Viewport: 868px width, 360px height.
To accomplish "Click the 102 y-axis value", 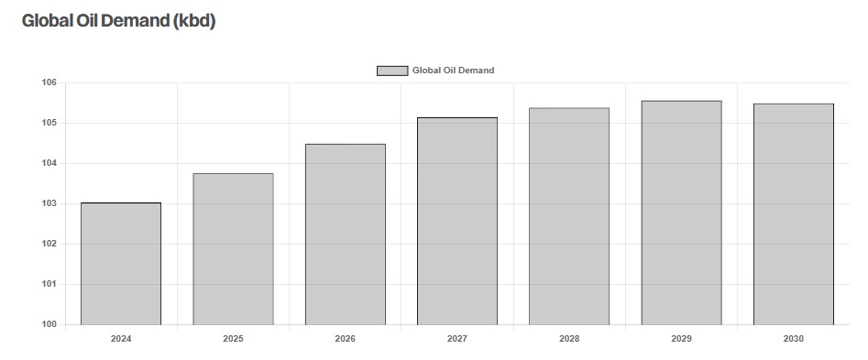I will pos(49,244).
